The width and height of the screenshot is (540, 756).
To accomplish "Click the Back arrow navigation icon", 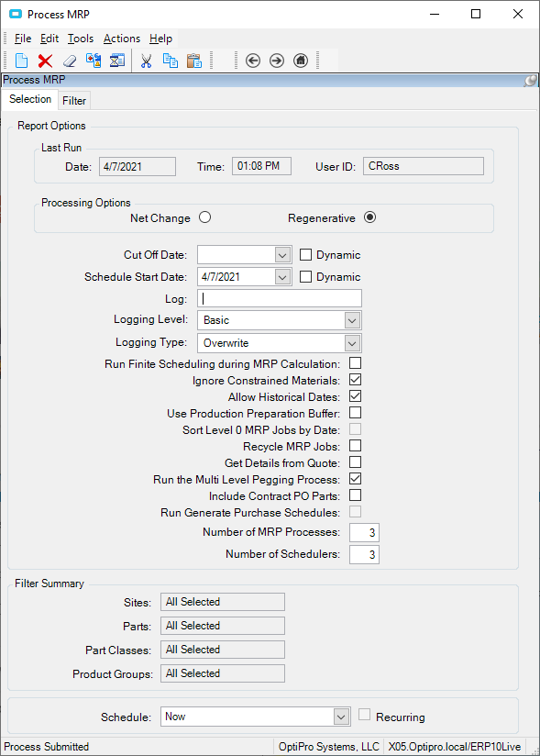I will (253, 61).
